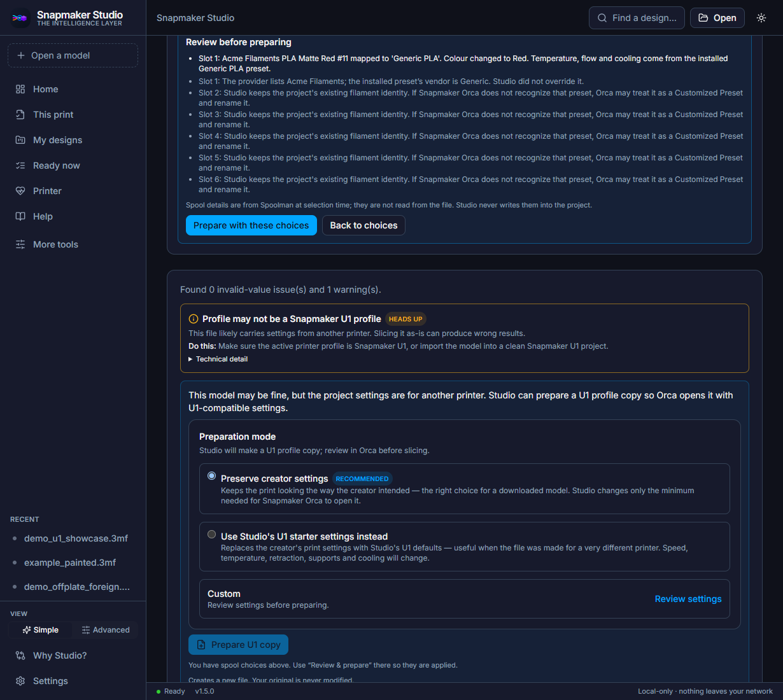
Task: Switch view to Advanced mode
Action: 106,630
